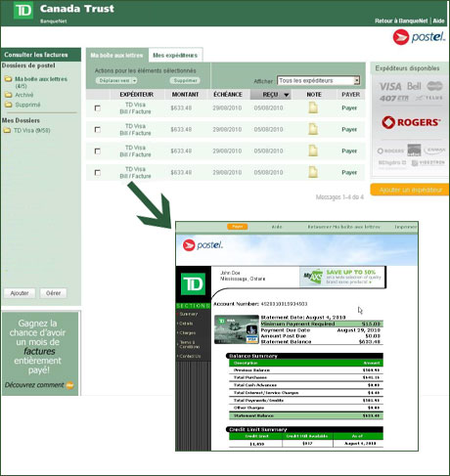Open the Charges section in the statement
The image size is (450, 476).
(187, 333)
